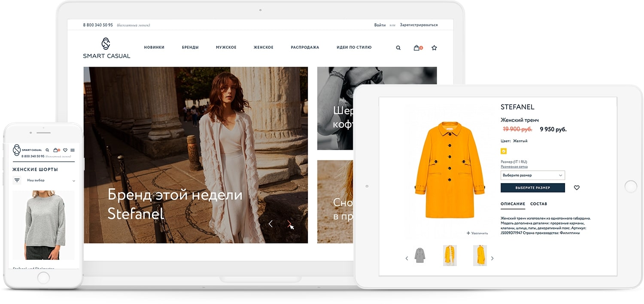Switch to ОПИСАНИЕ tab on tablet

(513, 204)
